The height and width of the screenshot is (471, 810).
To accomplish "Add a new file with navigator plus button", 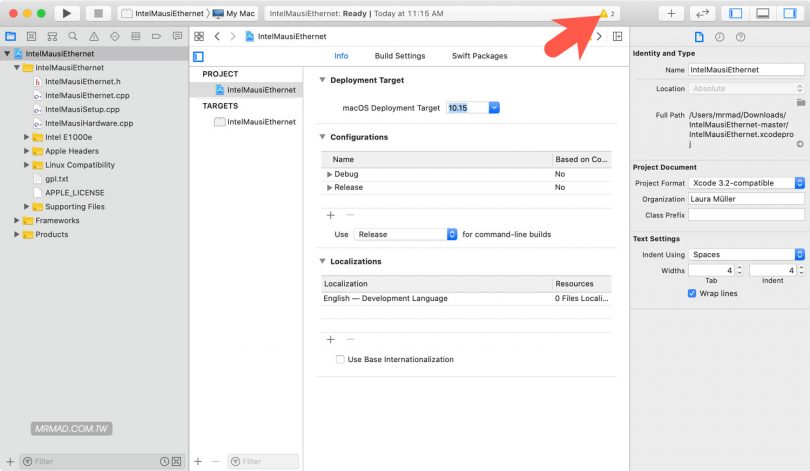I will [10, 461].
